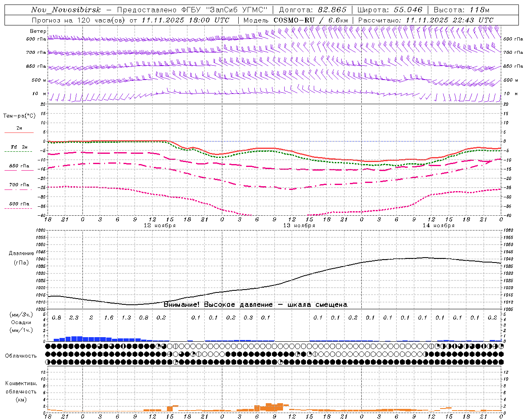Click the 'Тем-ра(°C)' temperature panel label
The width and height of the screenshot is (525, 420).
point(19,116)
